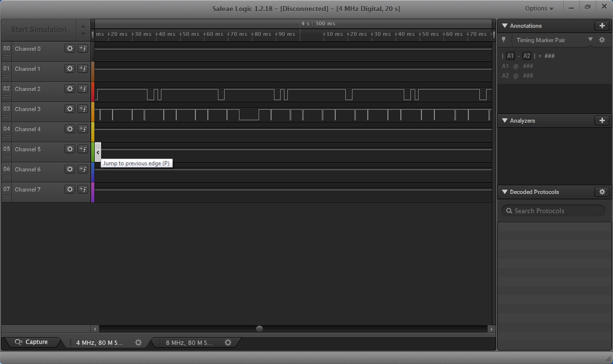Open Decoded Protocols settings gear

click(x=602, y=192)
